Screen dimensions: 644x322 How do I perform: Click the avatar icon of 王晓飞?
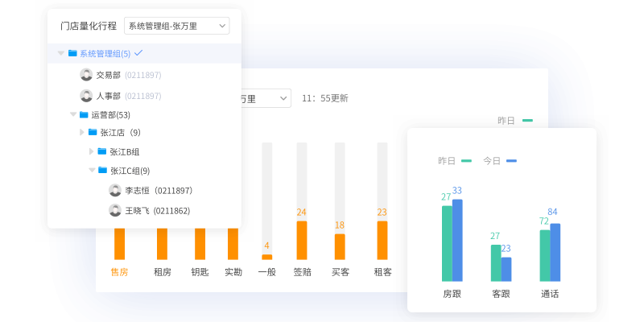(115, 210)
